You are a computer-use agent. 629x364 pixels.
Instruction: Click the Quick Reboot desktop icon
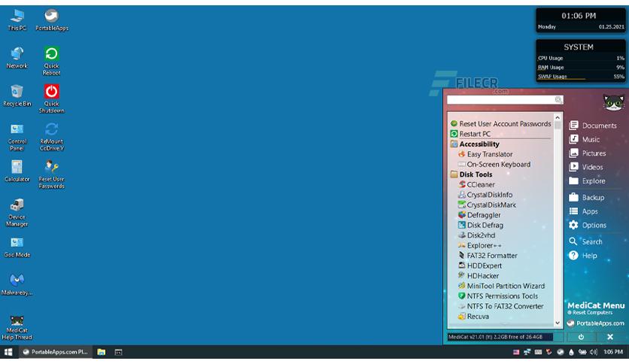pyautogui.click(x=51, y=61)
